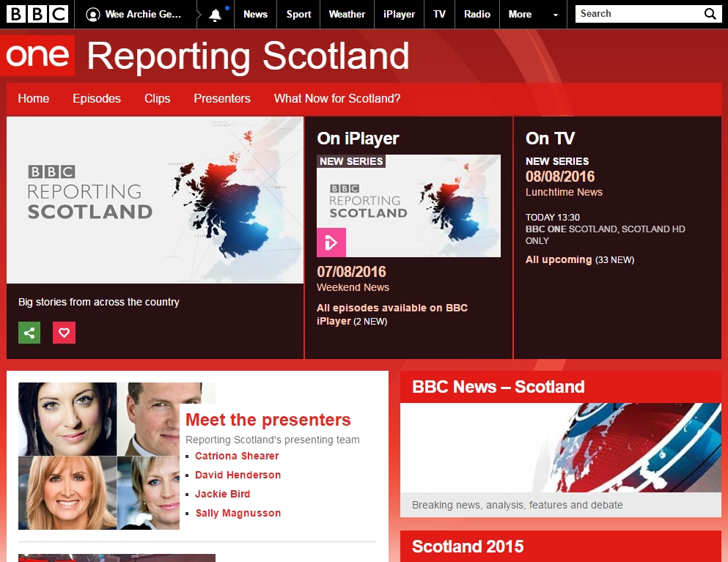728x562 pixels.
Task: Open the Radio menu item
Action: pos(477,15)
